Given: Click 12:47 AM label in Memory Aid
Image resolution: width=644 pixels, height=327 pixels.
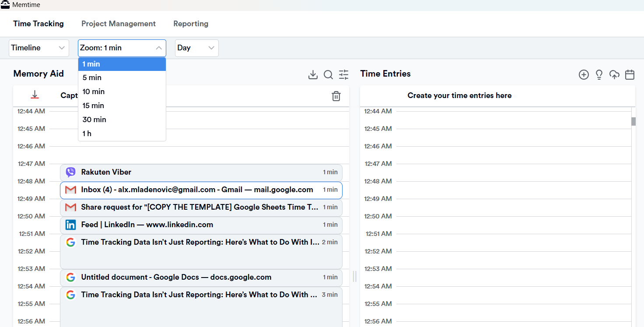Looking at the screenshot, I should tap(31, 164).
